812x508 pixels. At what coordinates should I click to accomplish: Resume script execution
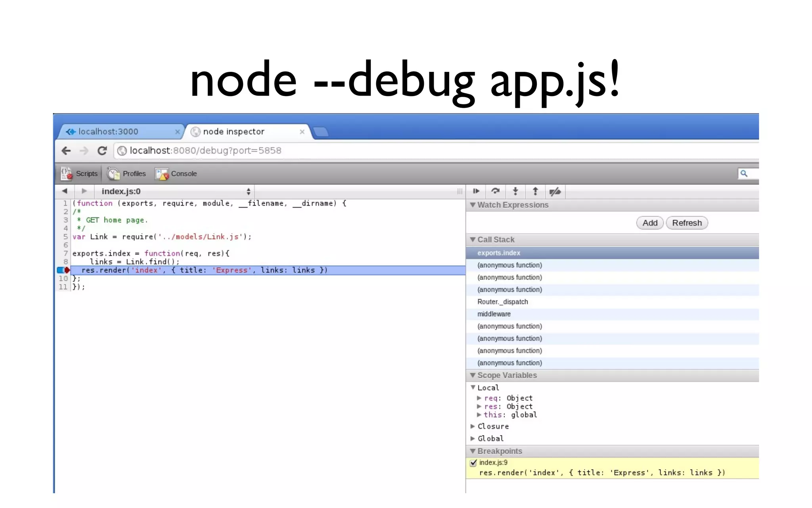point(476,191)
